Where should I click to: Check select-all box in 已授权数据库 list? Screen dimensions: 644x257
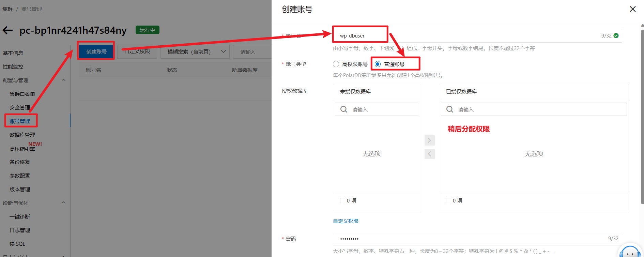tap(448, 201)
